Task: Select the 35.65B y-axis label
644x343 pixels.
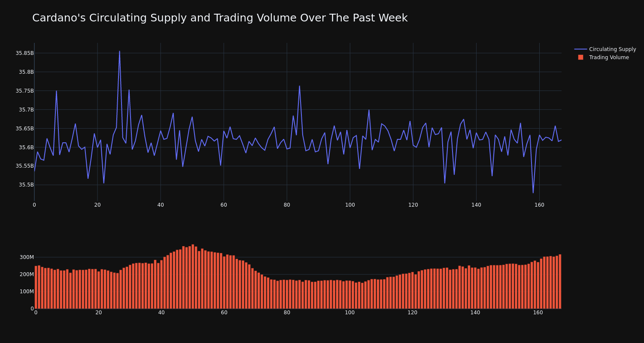Action: click(x=24, y=129)
